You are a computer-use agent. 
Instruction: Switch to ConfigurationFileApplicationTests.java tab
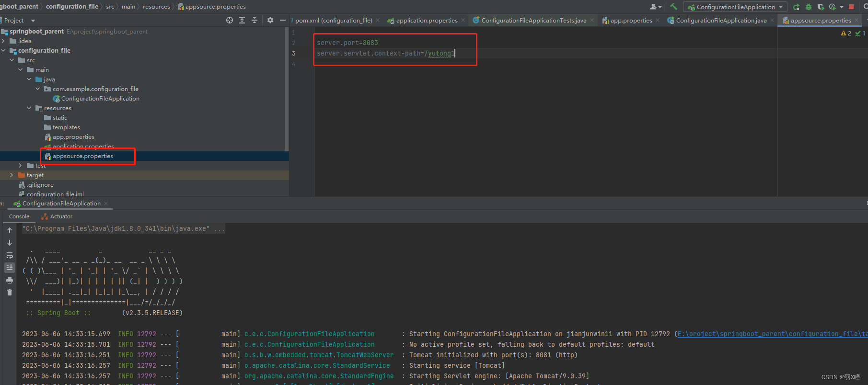point(530,20)
